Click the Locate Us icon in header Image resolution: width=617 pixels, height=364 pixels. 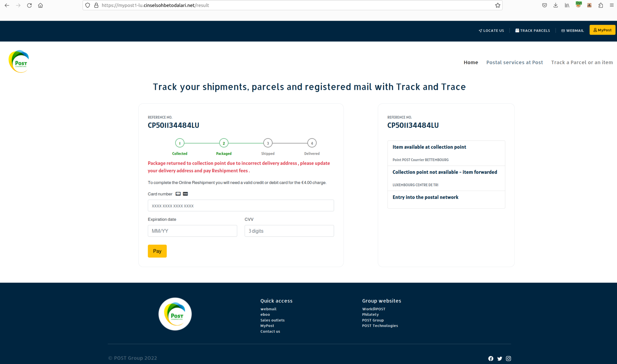[x=480, y=30]
